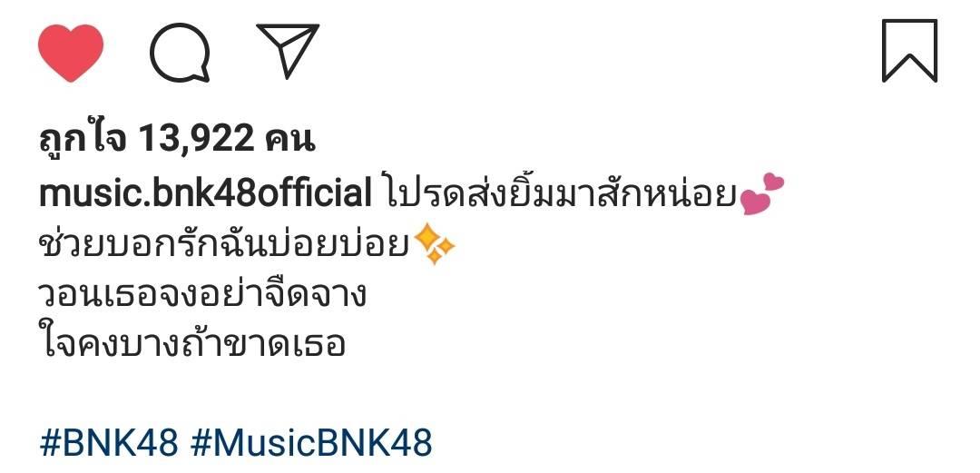Unlike the post with the red heart
Image resolution: width=980 pixels, height=473 pixels.
point(71,54)
